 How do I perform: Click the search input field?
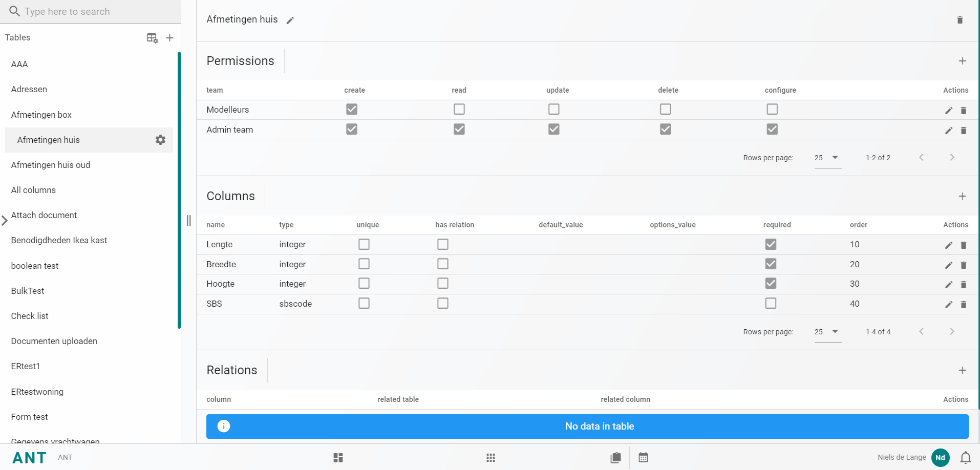(92, 11)
